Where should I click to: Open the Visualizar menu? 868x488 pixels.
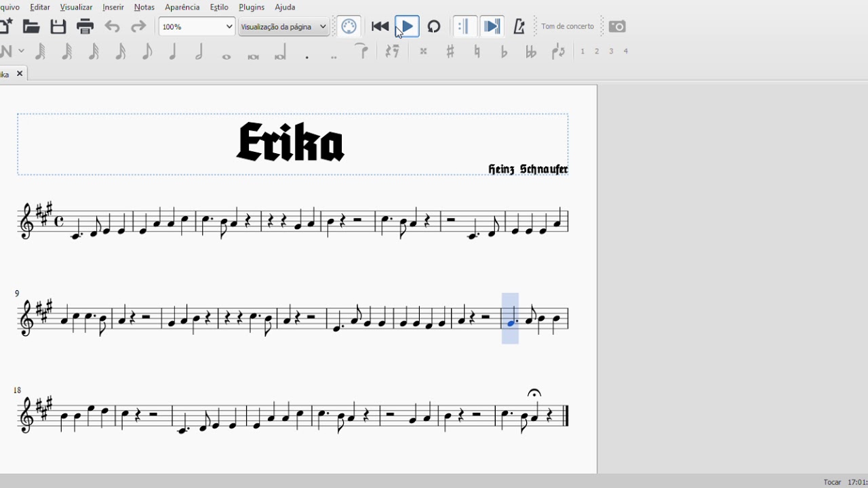coord(76,7)
